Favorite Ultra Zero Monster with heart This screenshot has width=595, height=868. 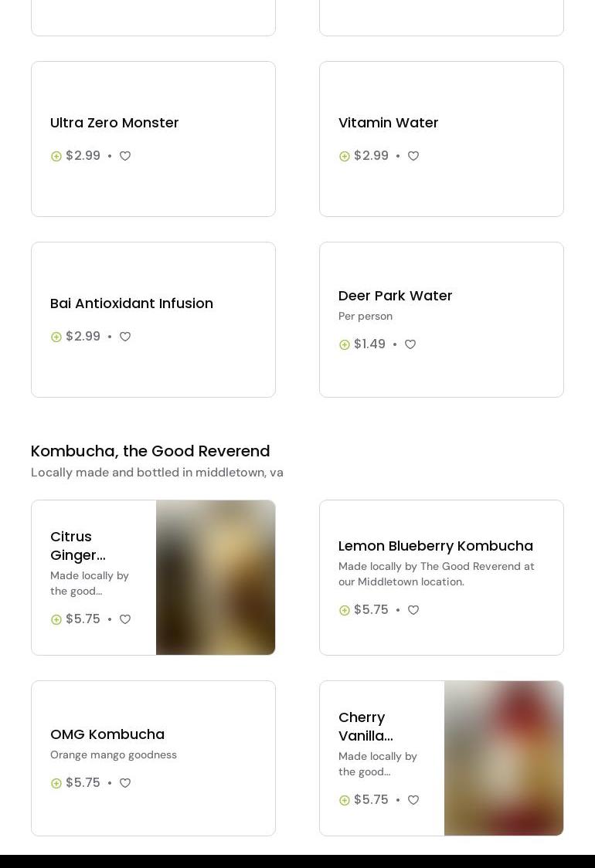point(125,156)
